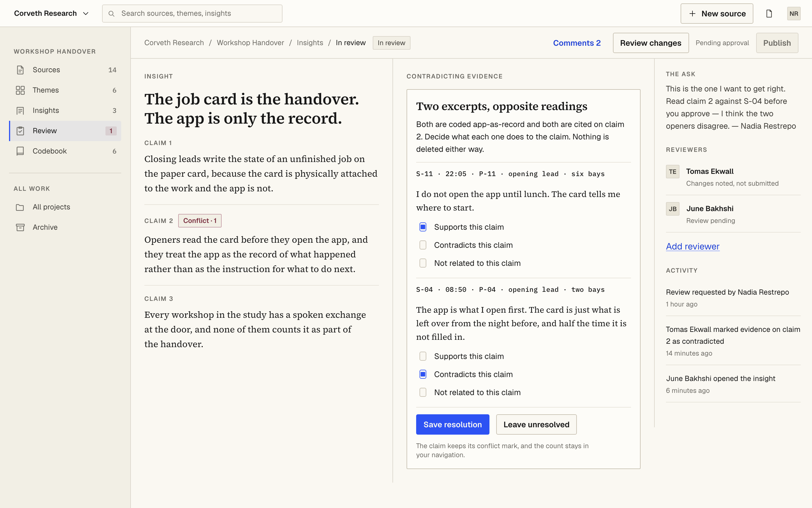Viewport: 812px width, 508px height.
Task: Click the New source button
Action: click(717, 14)
